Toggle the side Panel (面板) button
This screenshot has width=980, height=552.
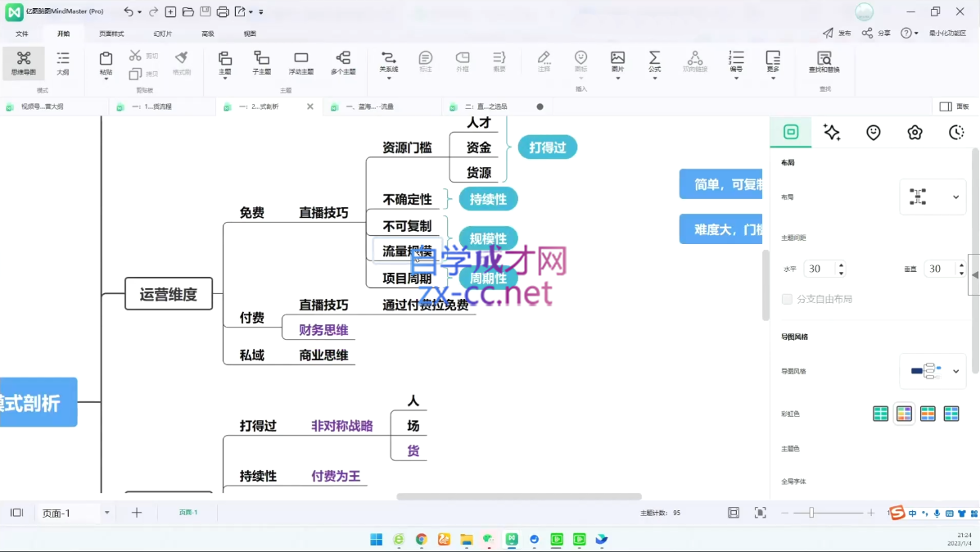coord(955,106)
